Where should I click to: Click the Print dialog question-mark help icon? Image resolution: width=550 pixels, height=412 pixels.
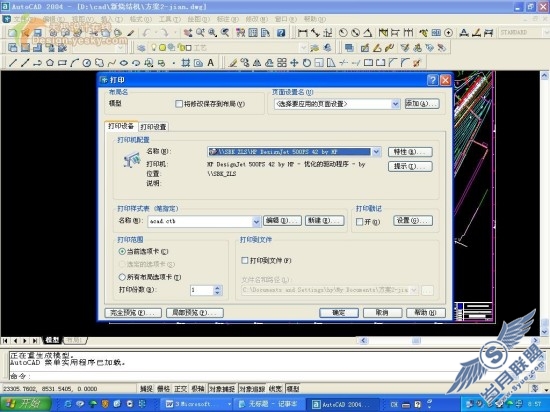pos(432,80)
